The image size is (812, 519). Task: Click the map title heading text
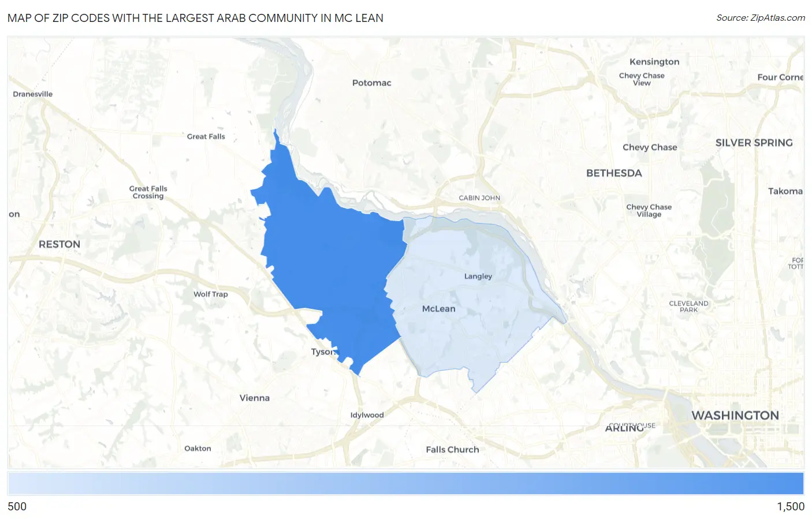pyautogui.click(x=195, y=18)
